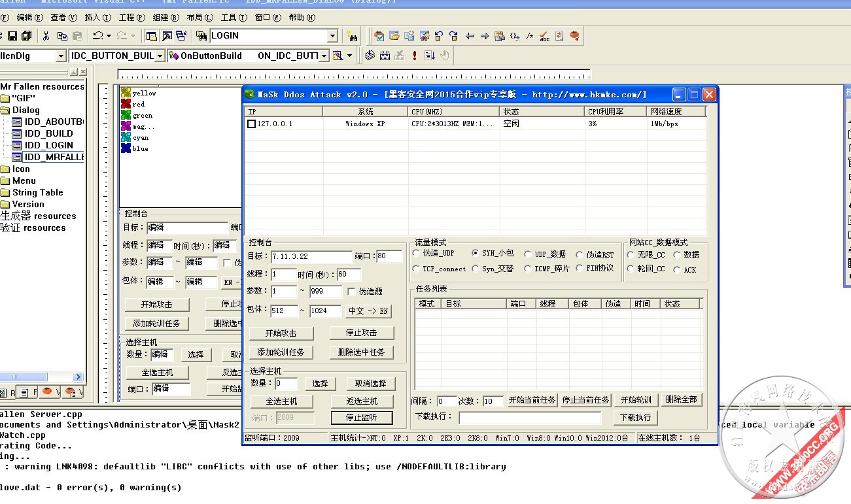Screen dimensions: 851x504
Task: Select the UDP_数据 radio option
Action: click(x=528, y=254)
